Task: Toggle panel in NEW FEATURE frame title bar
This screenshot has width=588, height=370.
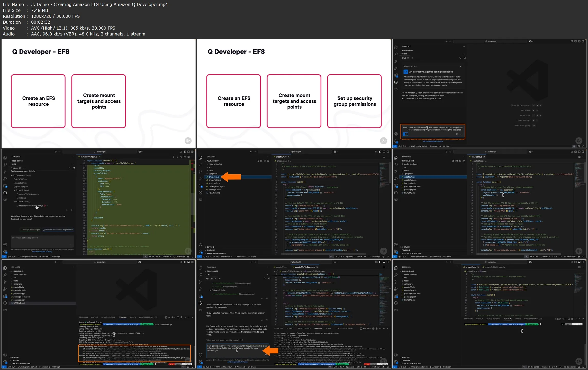Action: point(579,41)
